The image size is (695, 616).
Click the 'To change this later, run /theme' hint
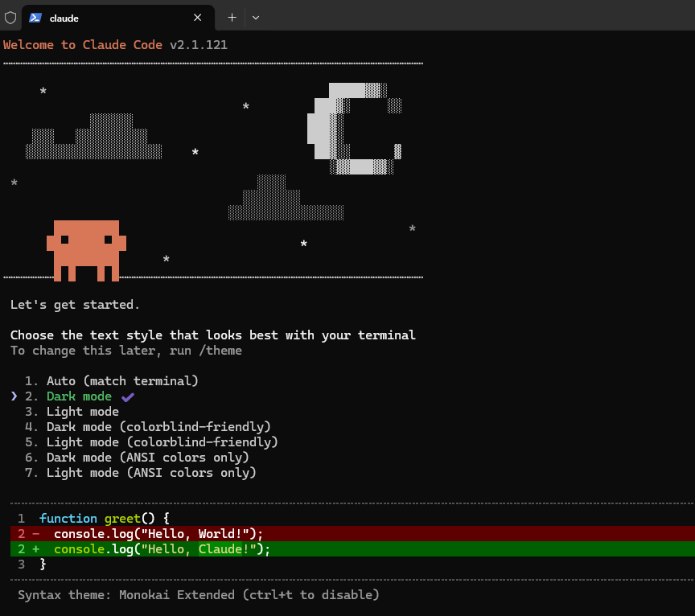click(126, 351)
